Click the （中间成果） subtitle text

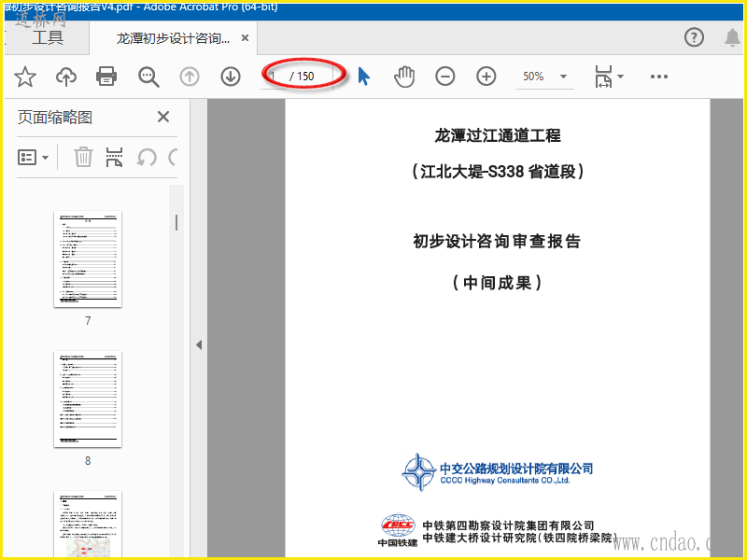pos(497,283)
